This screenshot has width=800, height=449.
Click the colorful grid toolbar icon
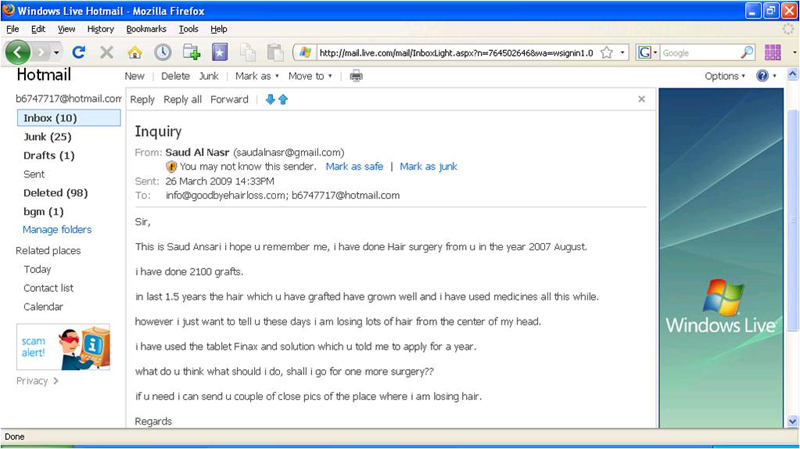pos(772,52)
